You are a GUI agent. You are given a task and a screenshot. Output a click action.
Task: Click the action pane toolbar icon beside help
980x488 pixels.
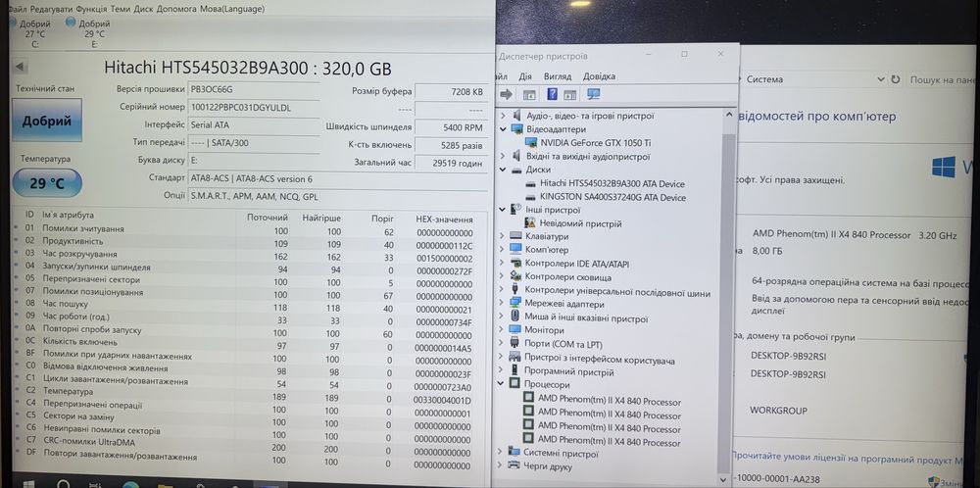(569, 94)
